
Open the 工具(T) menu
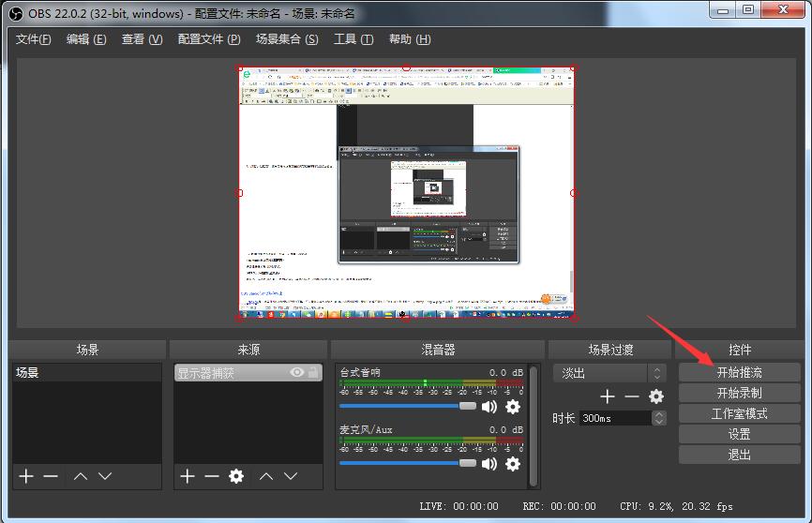coord(353,39)
